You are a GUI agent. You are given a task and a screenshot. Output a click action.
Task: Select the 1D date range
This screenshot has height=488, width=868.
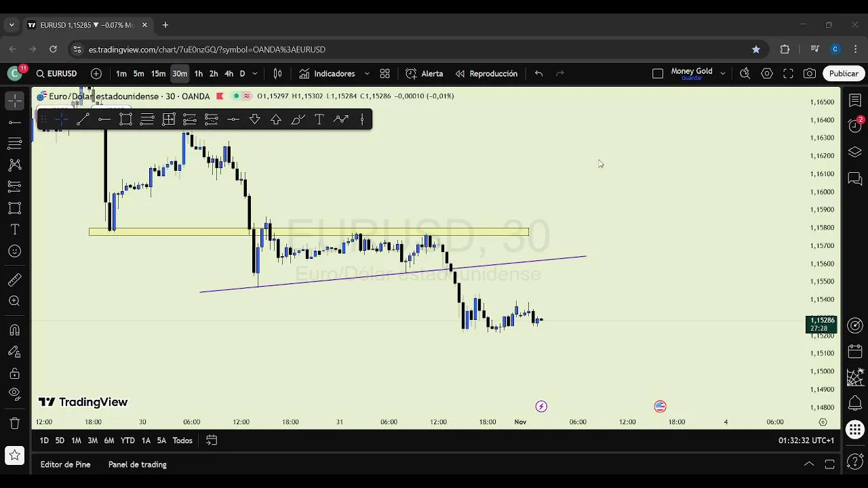(x=44, y=441)
